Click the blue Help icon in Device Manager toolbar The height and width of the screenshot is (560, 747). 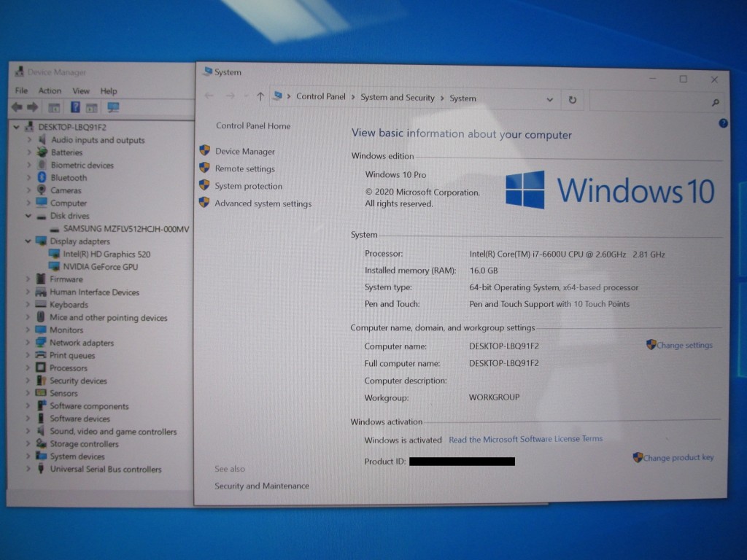tap(75, 107)
